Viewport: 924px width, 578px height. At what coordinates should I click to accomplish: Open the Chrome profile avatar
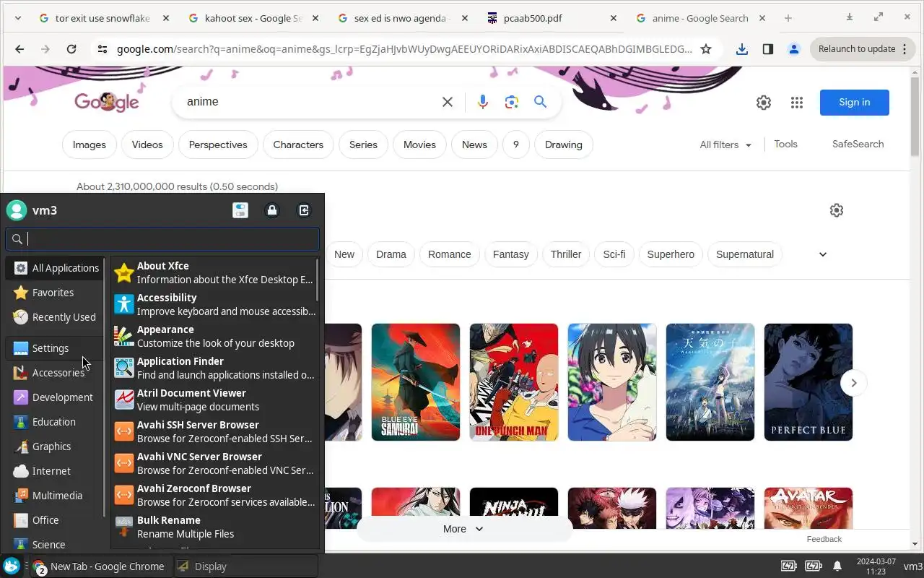click(794, 49)
